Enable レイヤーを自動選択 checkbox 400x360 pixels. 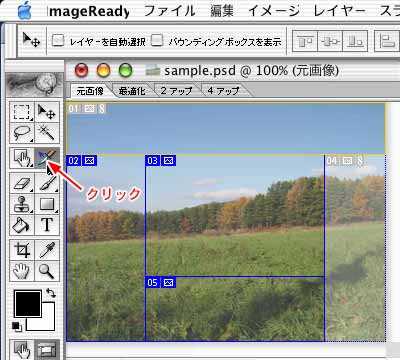pos(58,41)
